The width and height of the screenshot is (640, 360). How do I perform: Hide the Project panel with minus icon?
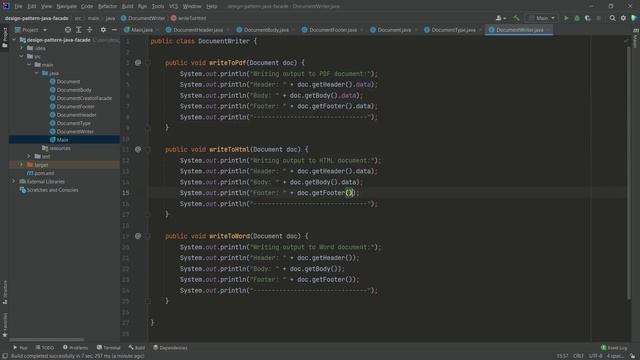(x=114, y=30)
